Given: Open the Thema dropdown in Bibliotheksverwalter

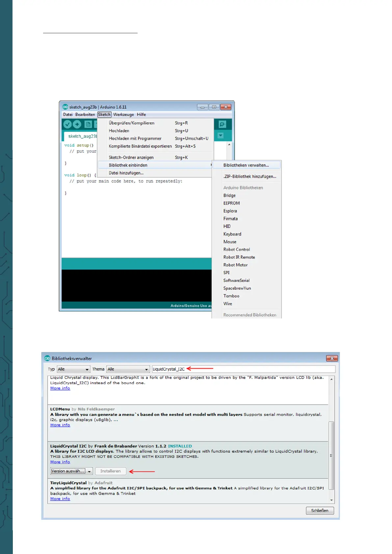Looking at the screenshot, I should pyautogui.click(x=128, y=369).
